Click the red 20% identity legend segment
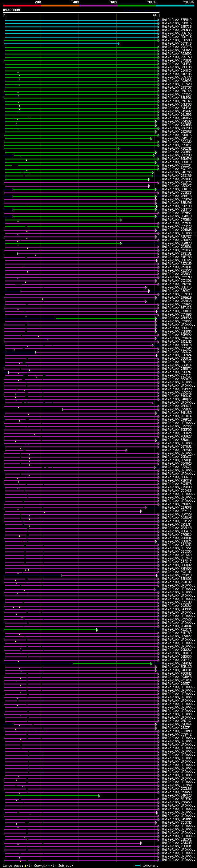The image size is (197, 868). (22, 6)
